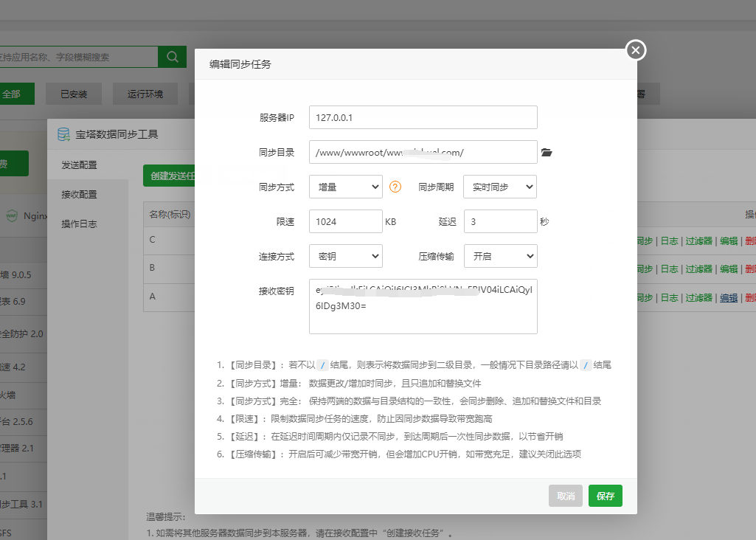Click the 服务器IP input field

pyautogui.click(x=423, y=117)
